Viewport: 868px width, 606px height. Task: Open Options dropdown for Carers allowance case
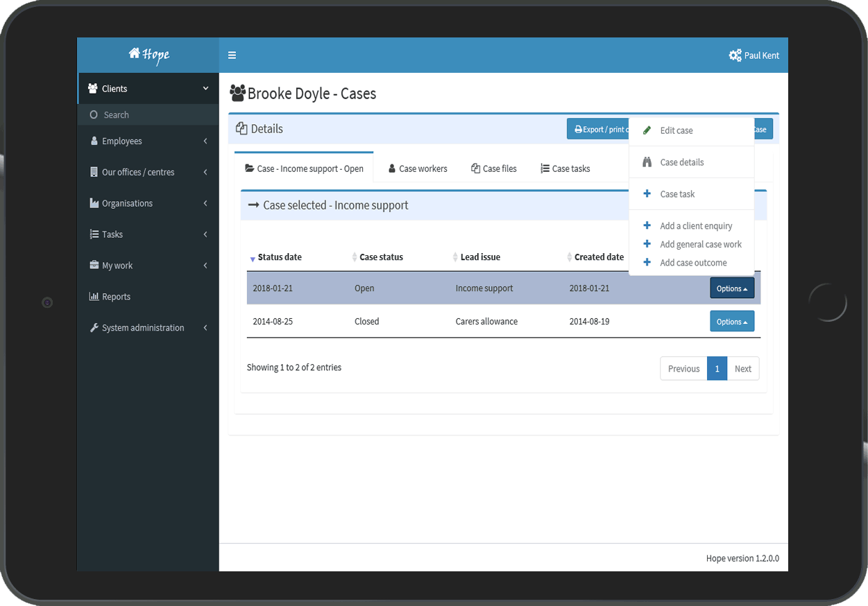(x=731, y=322)
